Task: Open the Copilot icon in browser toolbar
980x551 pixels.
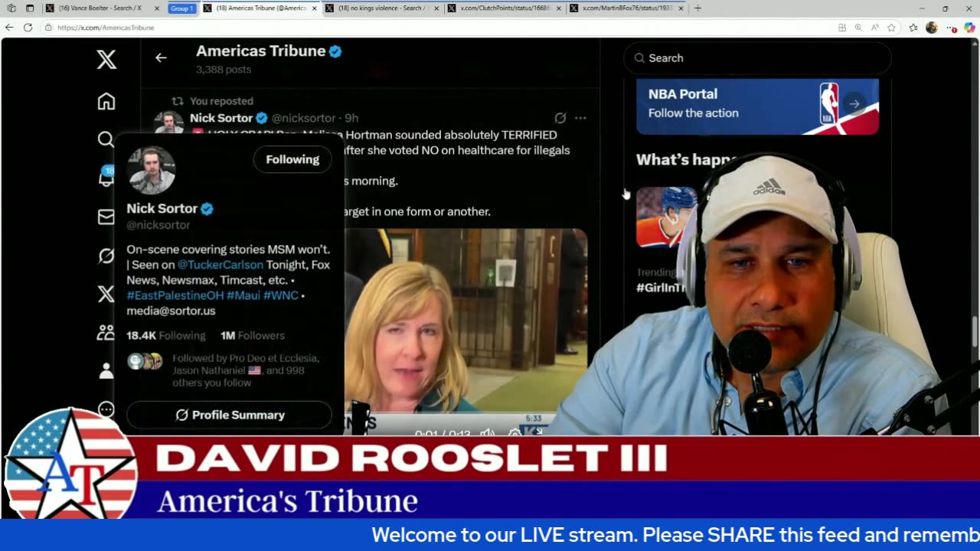Action: pyautogui.click(x=969, y=28)
